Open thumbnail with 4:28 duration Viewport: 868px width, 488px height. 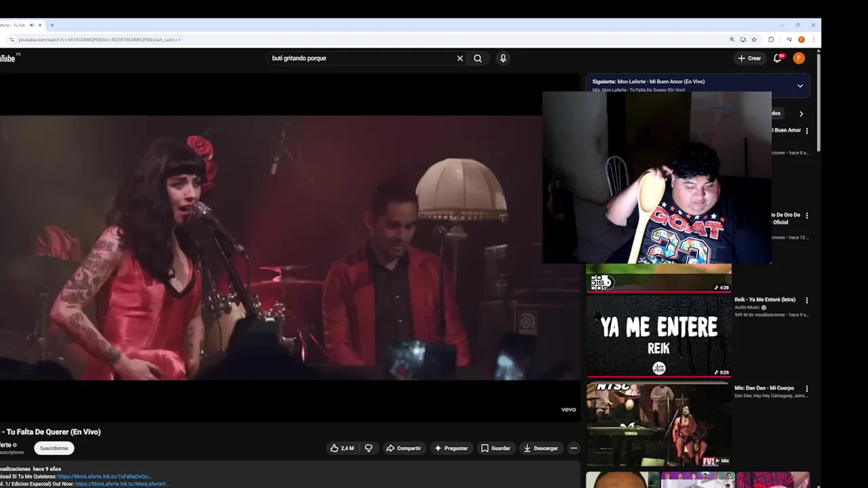click(x=658, y=278)
